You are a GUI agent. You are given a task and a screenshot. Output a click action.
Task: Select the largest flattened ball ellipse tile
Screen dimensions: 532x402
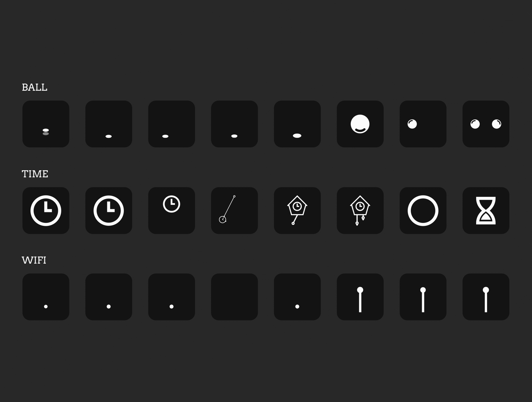click(x=297, y=124)
